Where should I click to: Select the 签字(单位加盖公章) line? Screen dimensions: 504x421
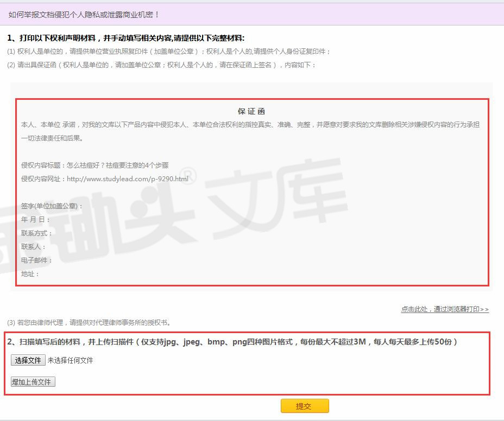coord(52,206)
